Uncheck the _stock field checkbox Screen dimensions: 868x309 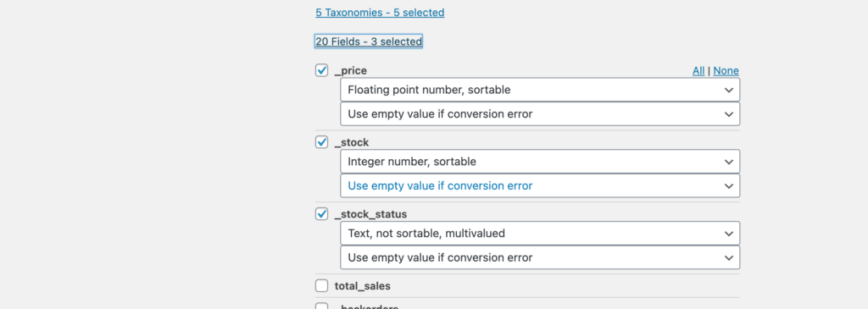coord(321,142)
